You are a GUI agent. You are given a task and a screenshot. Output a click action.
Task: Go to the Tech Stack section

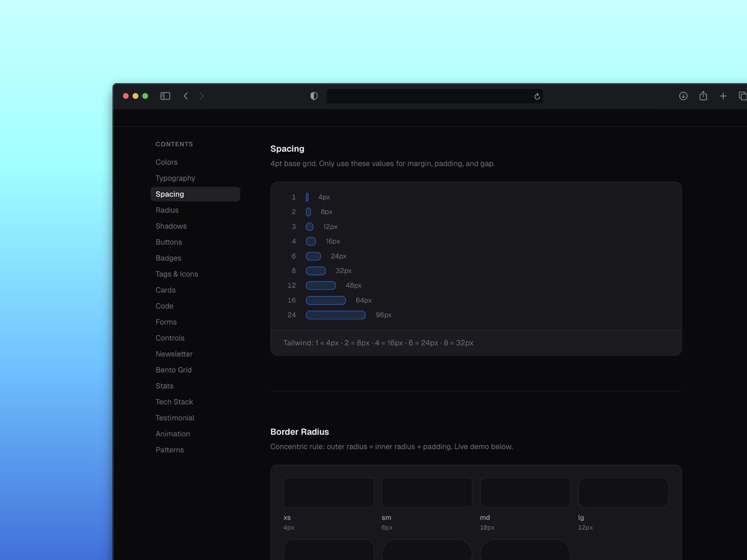pyautogui.click(x=174, y=402)
